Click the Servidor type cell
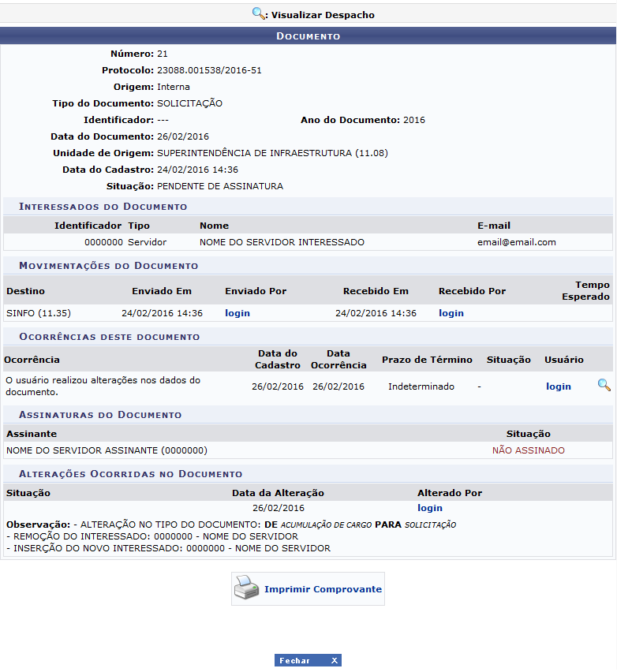This screenshot has width=617, height=672. (x=147, y=242)
